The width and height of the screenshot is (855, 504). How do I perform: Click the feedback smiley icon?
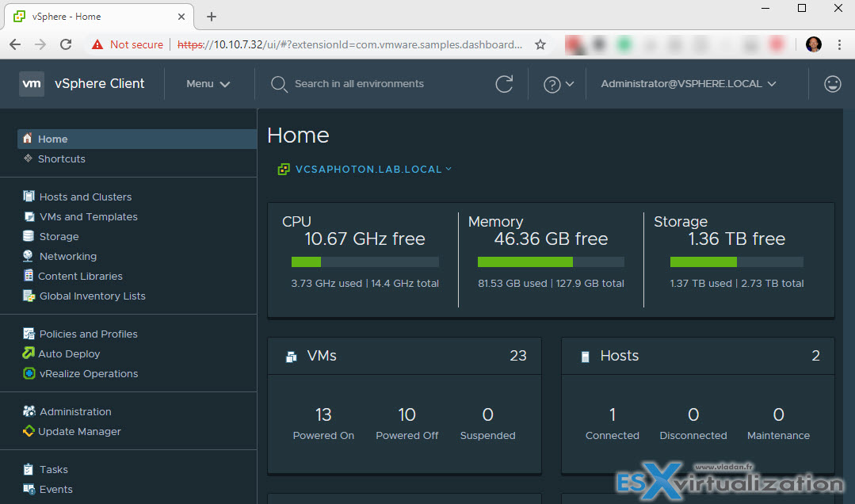832,83
